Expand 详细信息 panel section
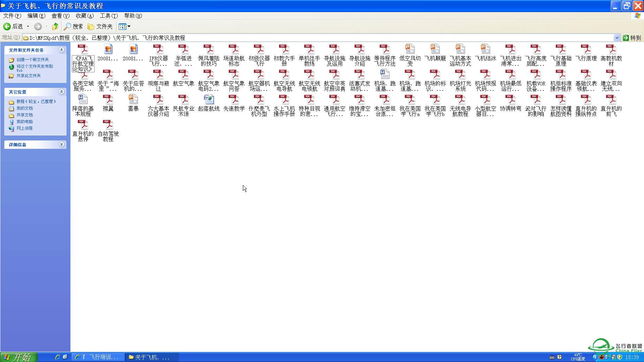644x362 pixels. click(62, 144)
